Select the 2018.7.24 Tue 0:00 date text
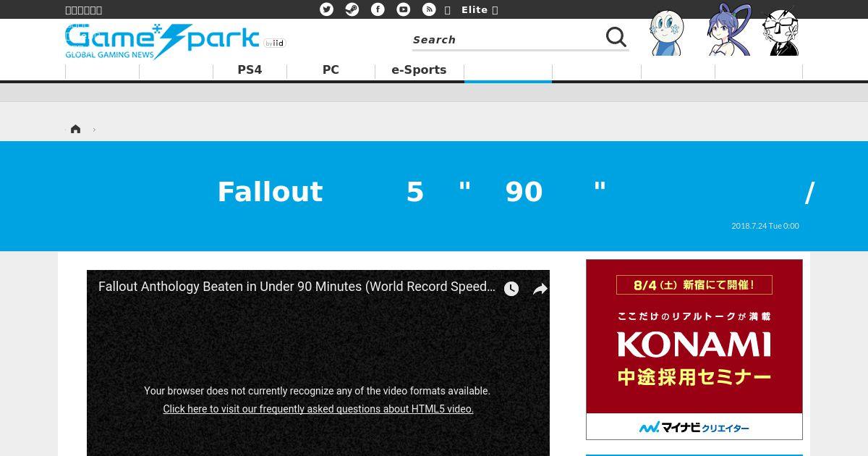868x456 pixels. point(765,226)
